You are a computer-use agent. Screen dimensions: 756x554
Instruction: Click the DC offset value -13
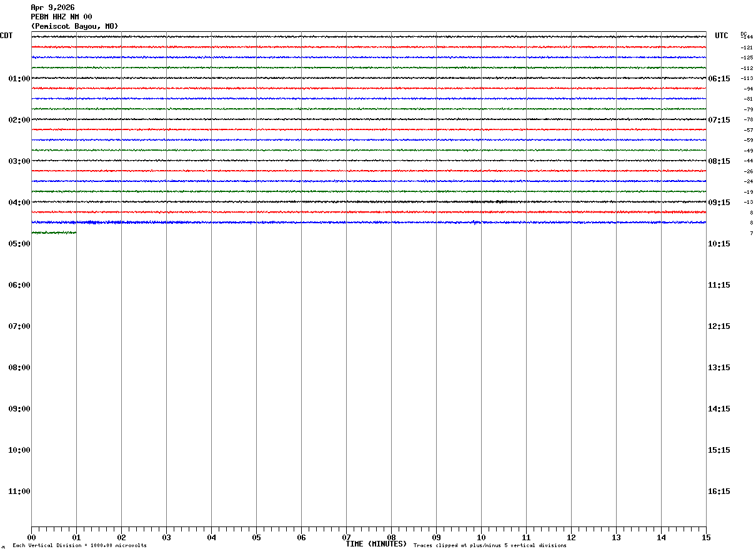click(x=749, y=203)
